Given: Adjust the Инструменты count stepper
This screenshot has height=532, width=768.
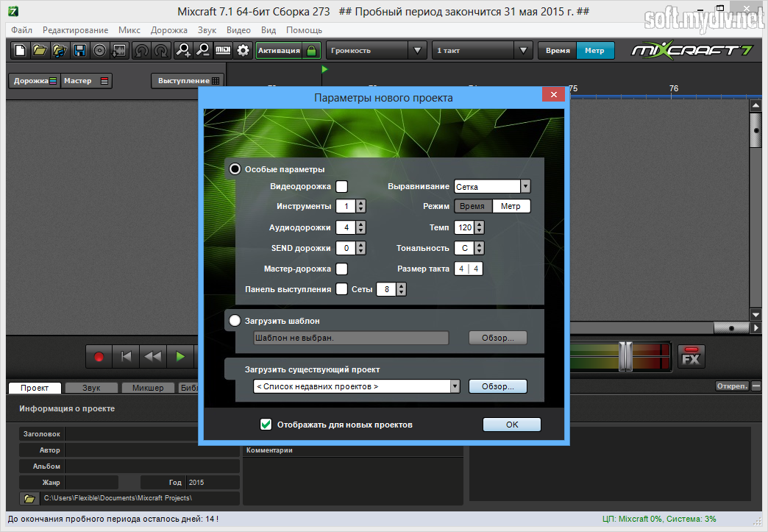Looking at the screenshot, I should [361, 206].
